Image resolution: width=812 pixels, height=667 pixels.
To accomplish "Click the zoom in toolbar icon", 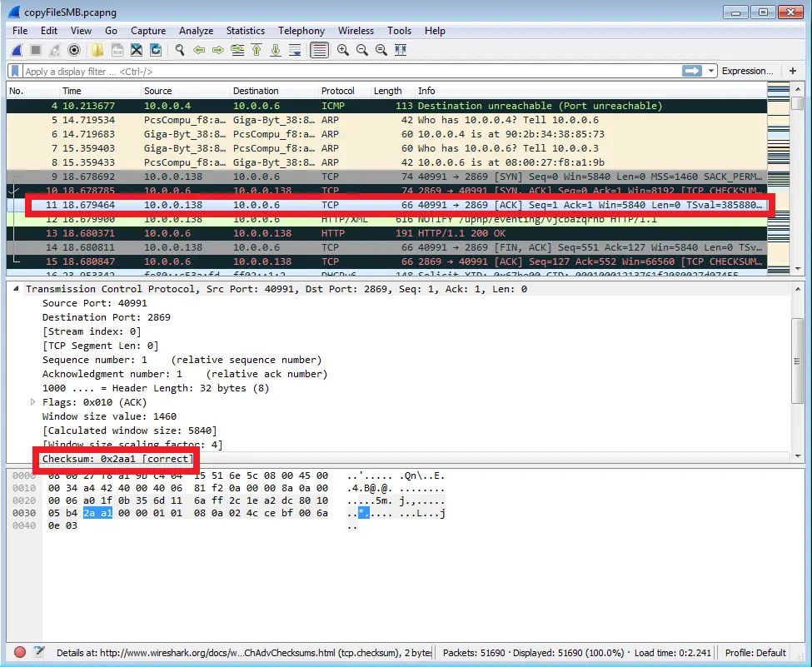I will [342, 50].
